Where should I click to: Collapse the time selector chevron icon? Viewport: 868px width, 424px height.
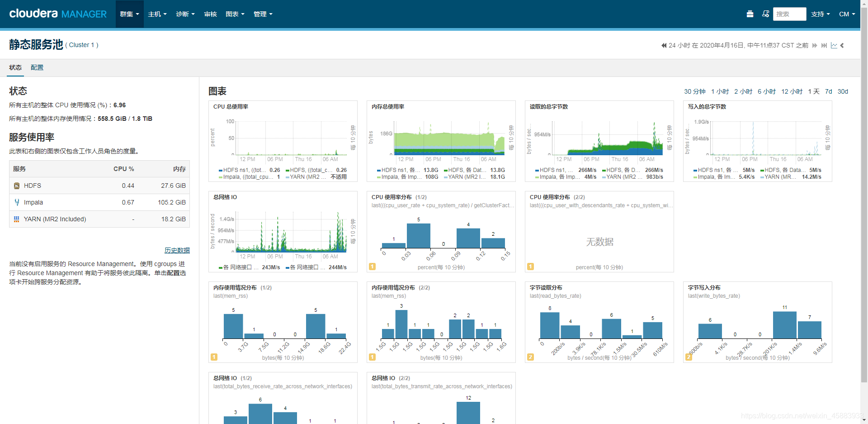click(842, 45)
